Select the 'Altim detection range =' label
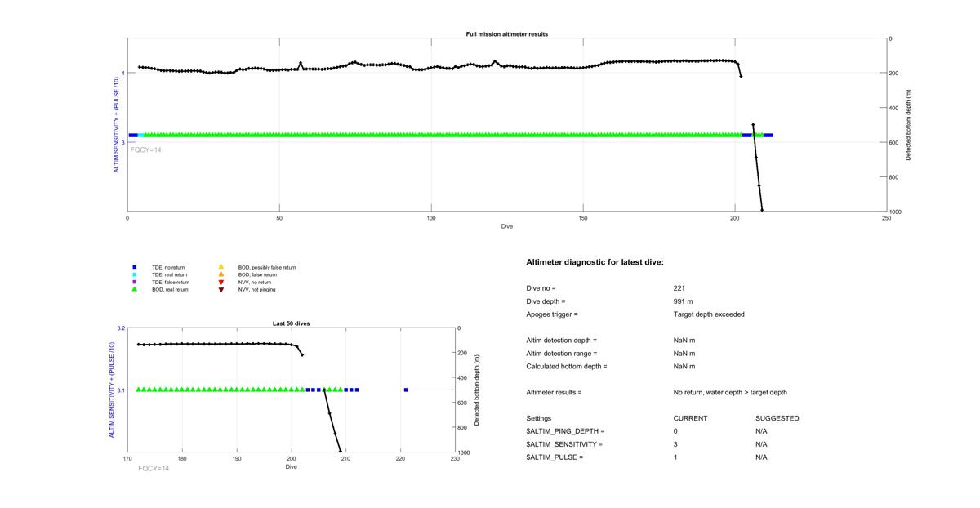 tap(562, 354)
